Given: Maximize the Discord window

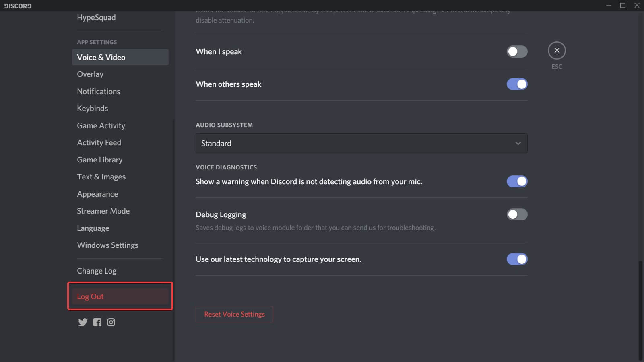Looking at the screenshot, I should point(623,6).
